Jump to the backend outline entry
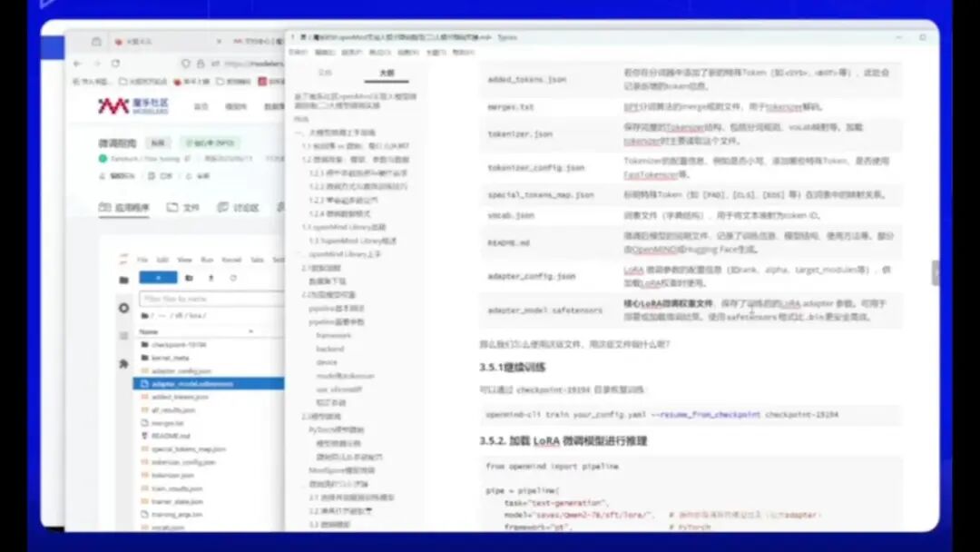980x552 pixels. 330,349
